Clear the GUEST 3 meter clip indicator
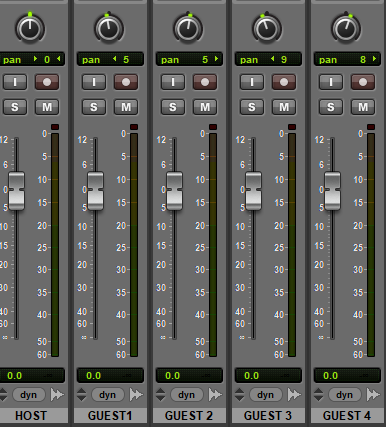Screen dimensions: 386x427 pyautogui.click(x=292, y=127)
